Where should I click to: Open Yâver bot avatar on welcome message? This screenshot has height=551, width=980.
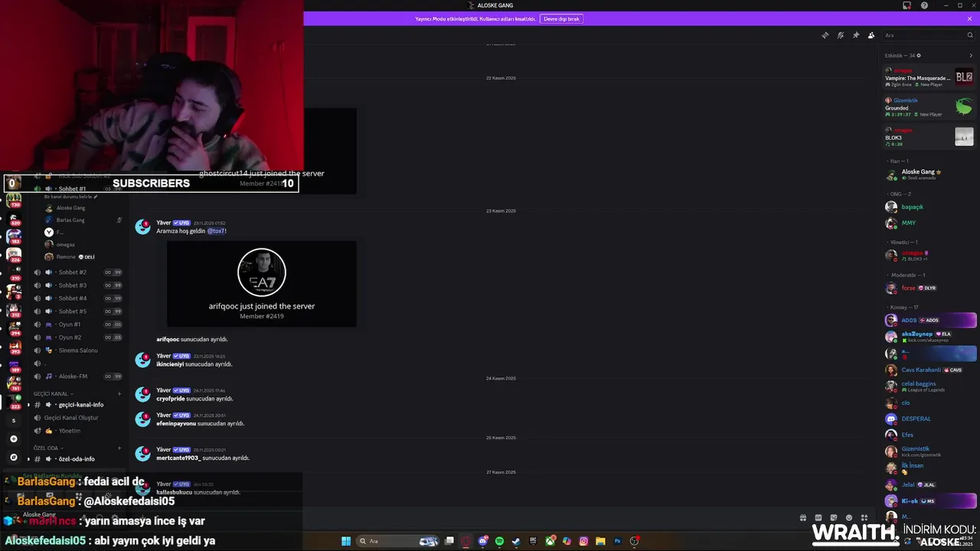(x=143, y=227)
